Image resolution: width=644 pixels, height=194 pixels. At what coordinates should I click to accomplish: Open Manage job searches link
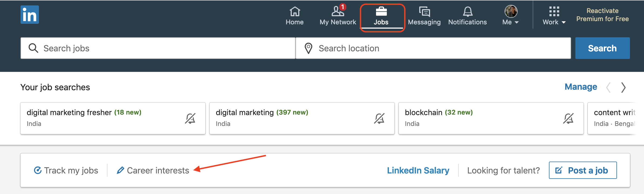click(581, 87)
